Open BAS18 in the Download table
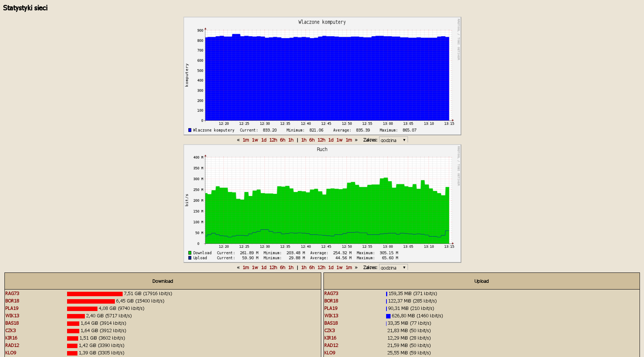644x357 pixels. click(x=12, y=323)
